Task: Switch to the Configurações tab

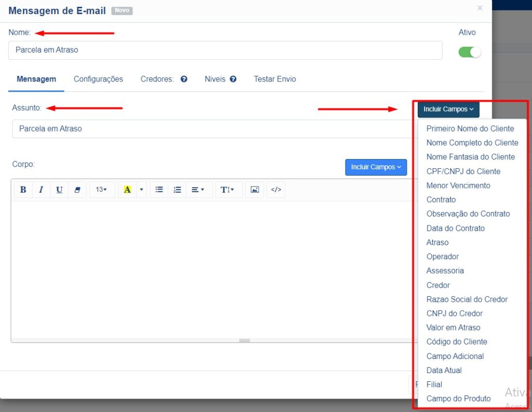Action: tap(98, 79)
